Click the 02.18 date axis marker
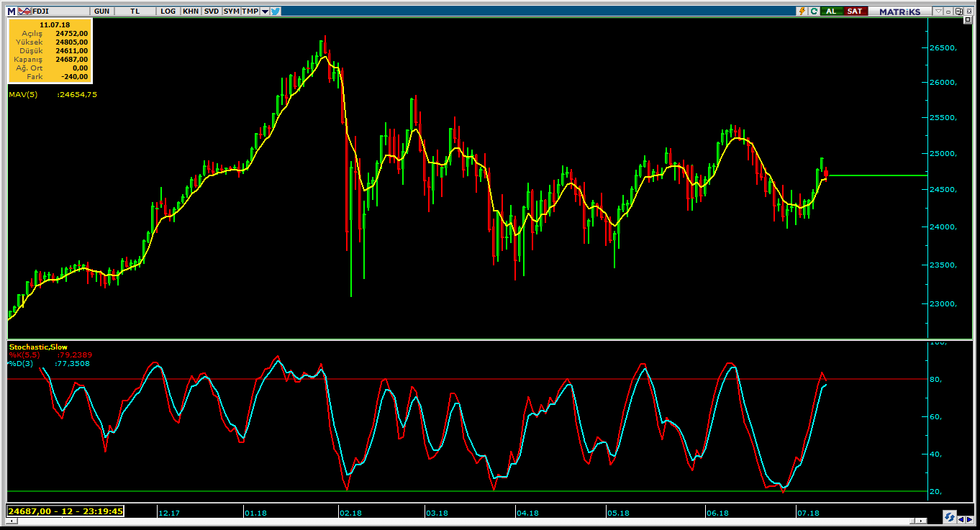The width and height of the screenshot is (980, 530). tap(350, 513)
